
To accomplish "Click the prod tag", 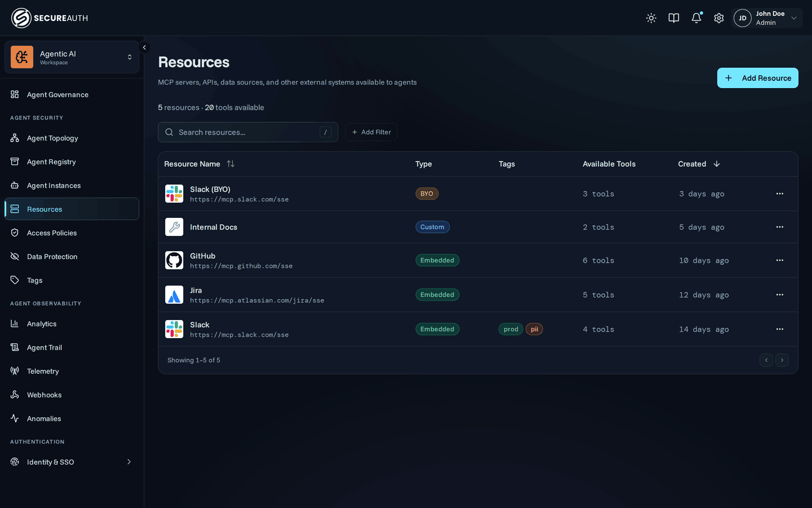I will pyautogui.click(x=511, y=329).
